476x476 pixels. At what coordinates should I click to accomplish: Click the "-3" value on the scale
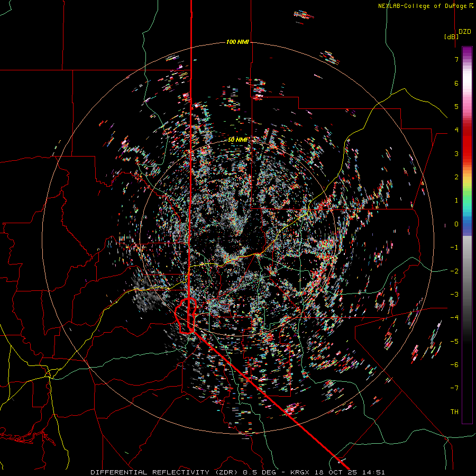[x=454, y=295]
